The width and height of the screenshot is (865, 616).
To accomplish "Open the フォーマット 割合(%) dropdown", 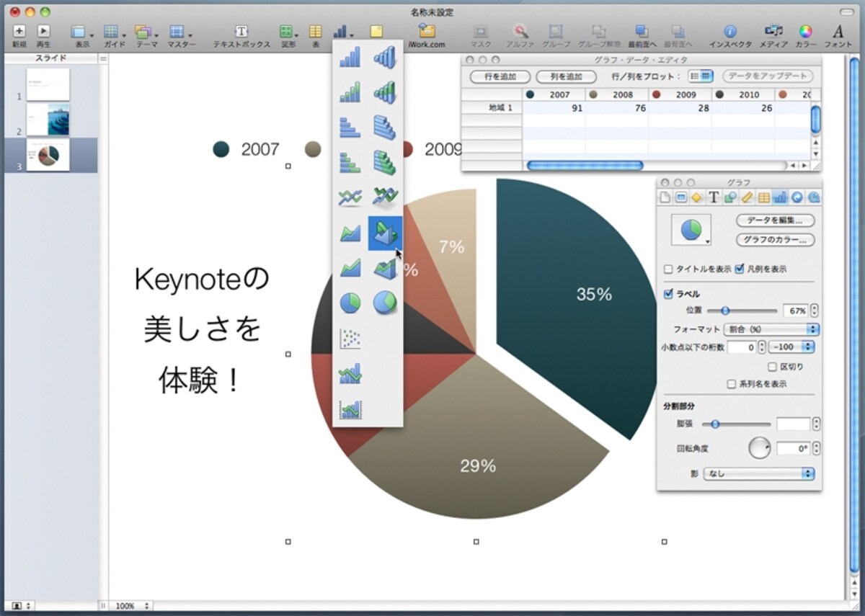I will coord(771,329).
